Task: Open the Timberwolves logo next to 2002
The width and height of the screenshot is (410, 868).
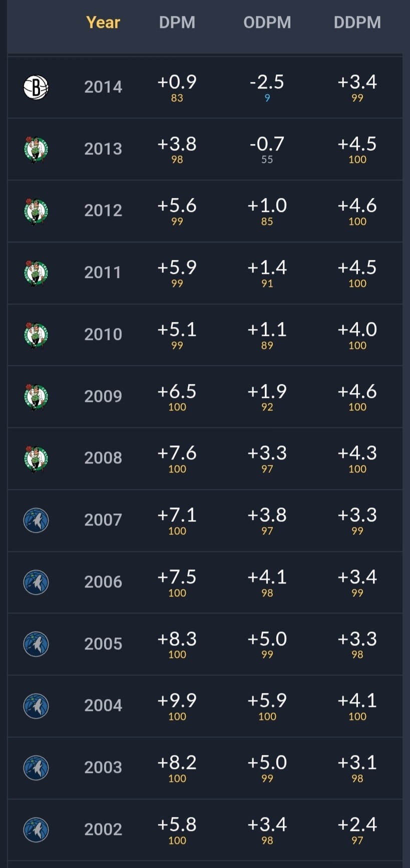Action: pyautogui.click(x=36, y=829)
